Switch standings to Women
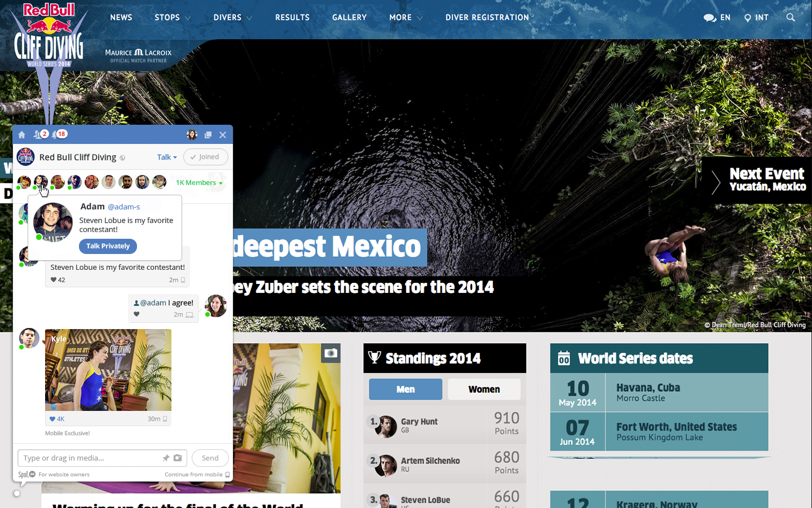The image size is (812, 508). pos(484,389)
